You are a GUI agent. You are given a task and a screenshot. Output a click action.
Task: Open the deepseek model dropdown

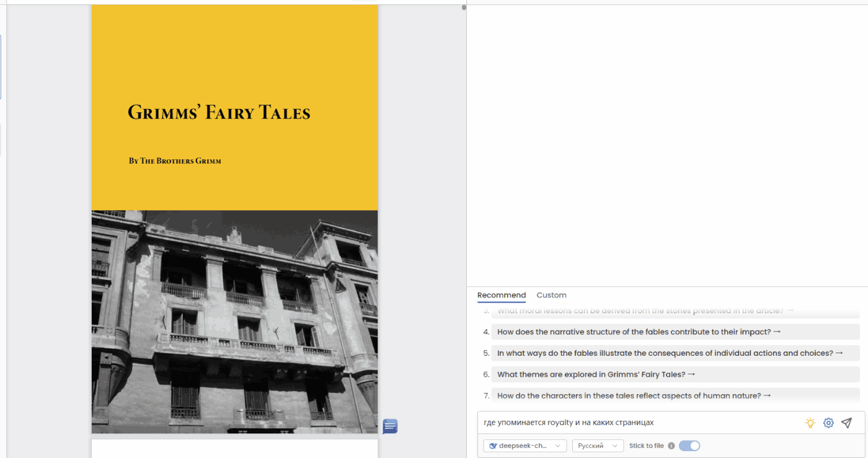525,446
